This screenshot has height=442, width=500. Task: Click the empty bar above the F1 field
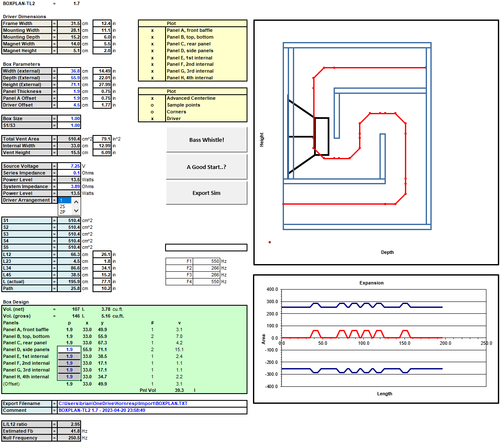click(206, 248)
